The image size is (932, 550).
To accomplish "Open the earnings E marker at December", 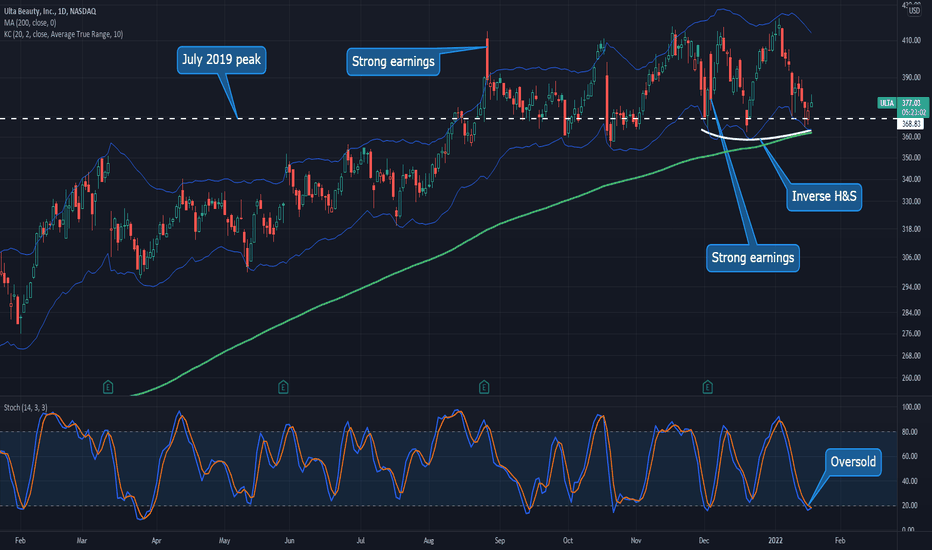I will point(707,387).
